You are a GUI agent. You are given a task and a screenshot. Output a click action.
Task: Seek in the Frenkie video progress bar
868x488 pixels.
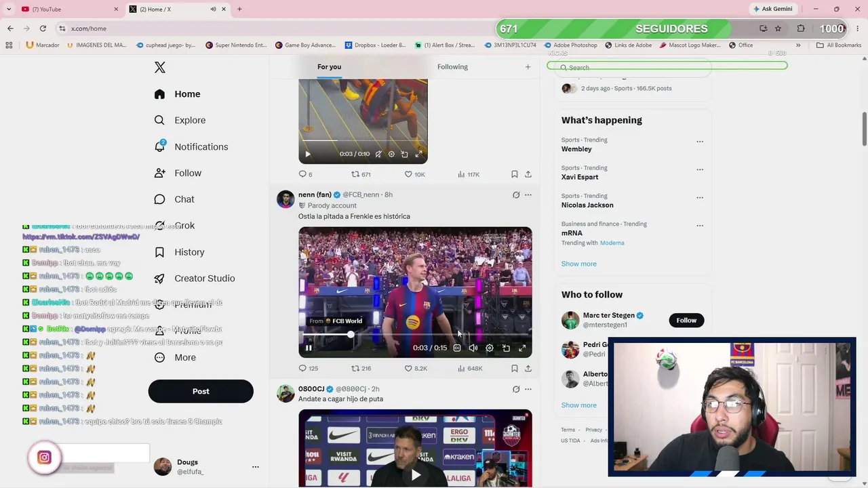[415, 335]
